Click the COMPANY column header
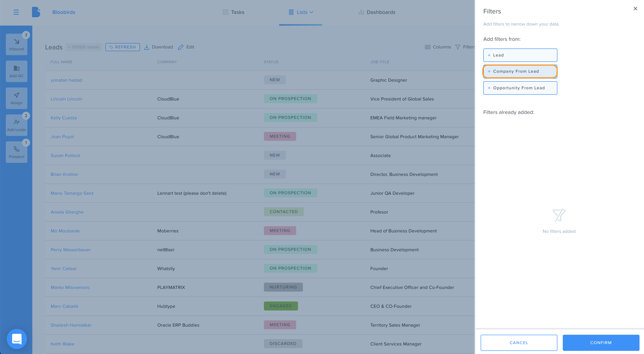 (167, 62)
